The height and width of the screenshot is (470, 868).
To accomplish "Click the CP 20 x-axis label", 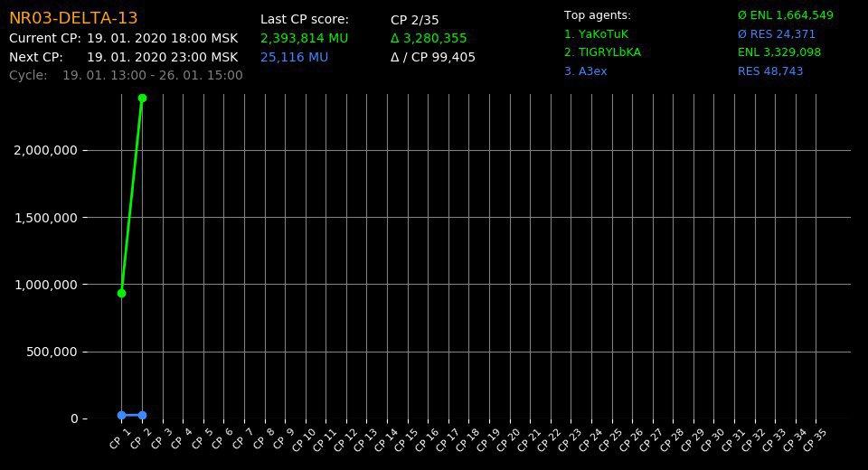I will coord(507,440).
